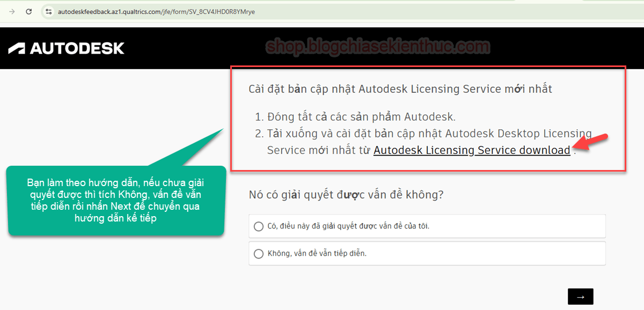Select 'Không, vấn đề vẫn tiếp diễn' option
Viewport: 644px width, 310px height.
(x=427, y=253)
